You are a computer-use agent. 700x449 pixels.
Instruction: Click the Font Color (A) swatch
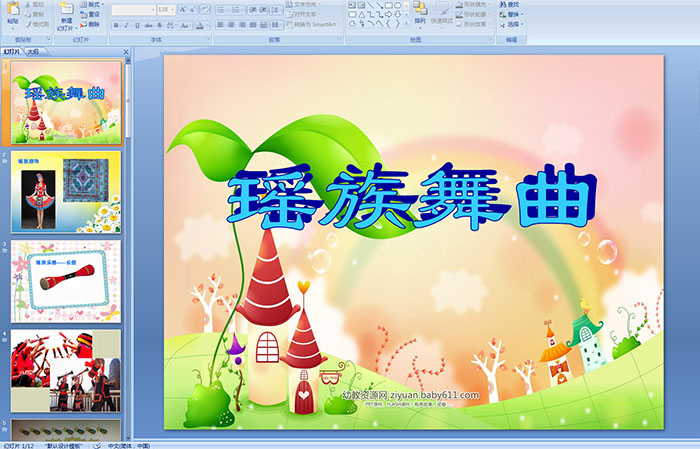[200, 25]
